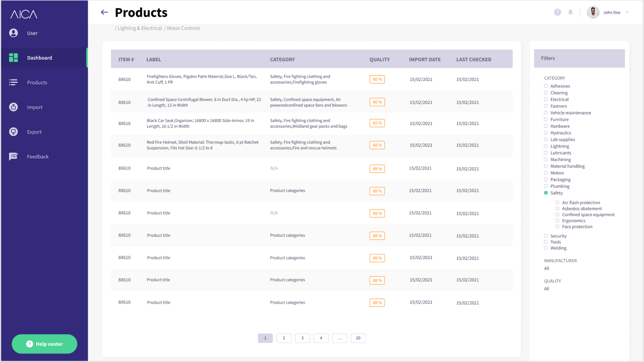Sort by LABEL column header
This screenshot has height=362, width=644.
pos(154,59)
